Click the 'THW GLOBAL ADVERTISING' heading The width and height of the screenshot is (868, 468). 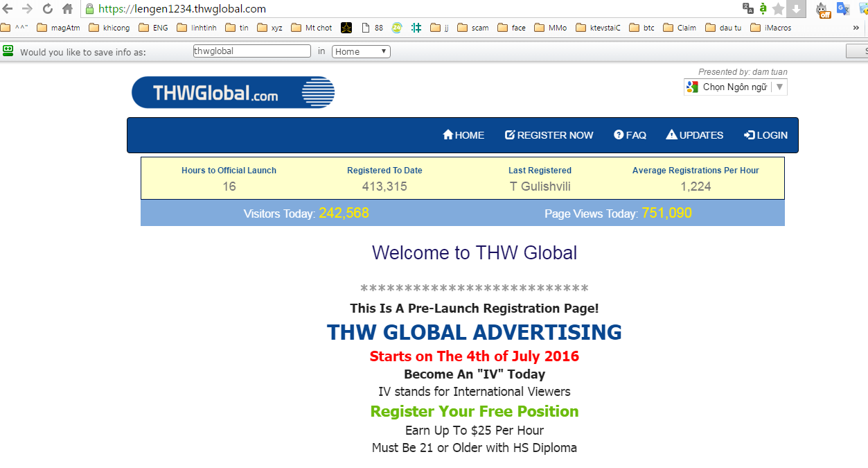coord(475,332)
